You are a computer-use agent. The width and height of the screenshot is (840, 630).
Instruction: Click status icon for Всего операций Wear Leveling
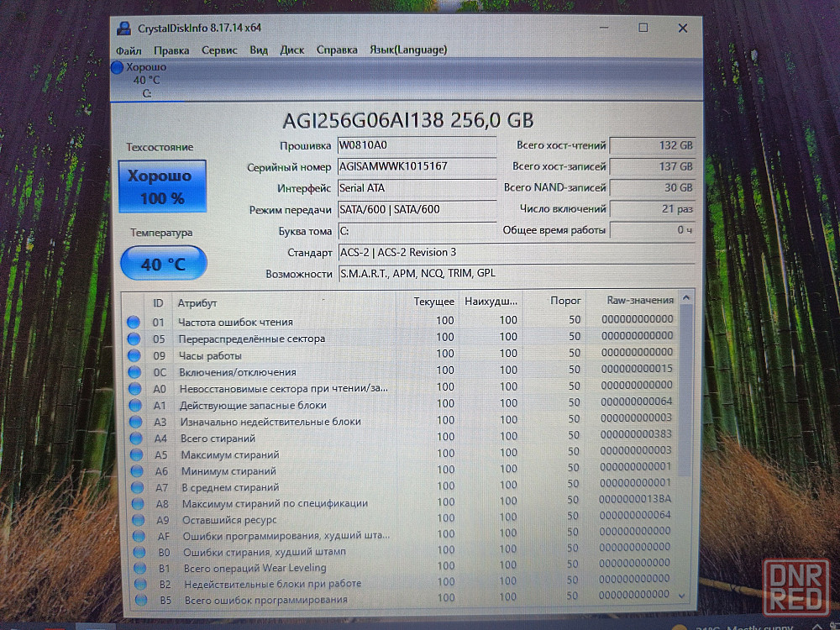point(140,568)
